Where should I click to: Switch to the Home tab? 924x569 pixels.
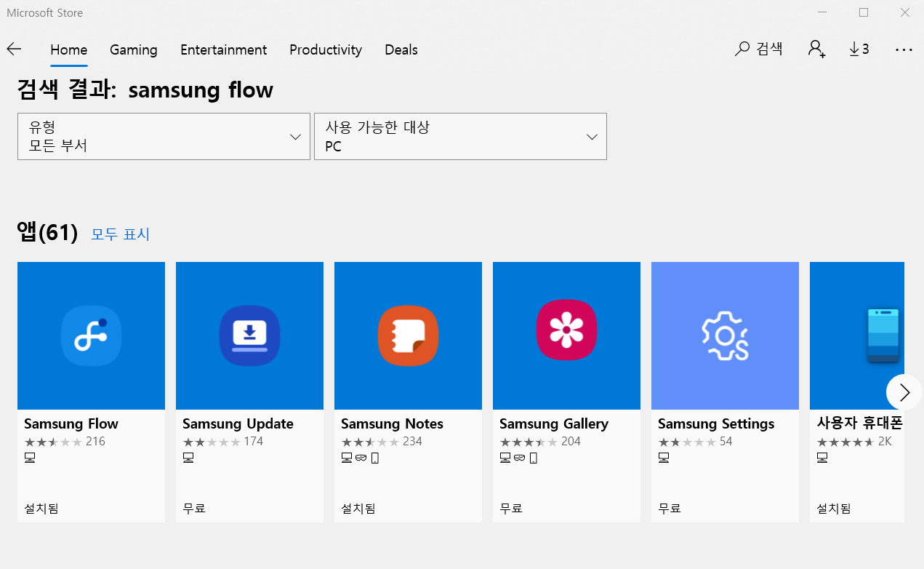coord(68,49)
